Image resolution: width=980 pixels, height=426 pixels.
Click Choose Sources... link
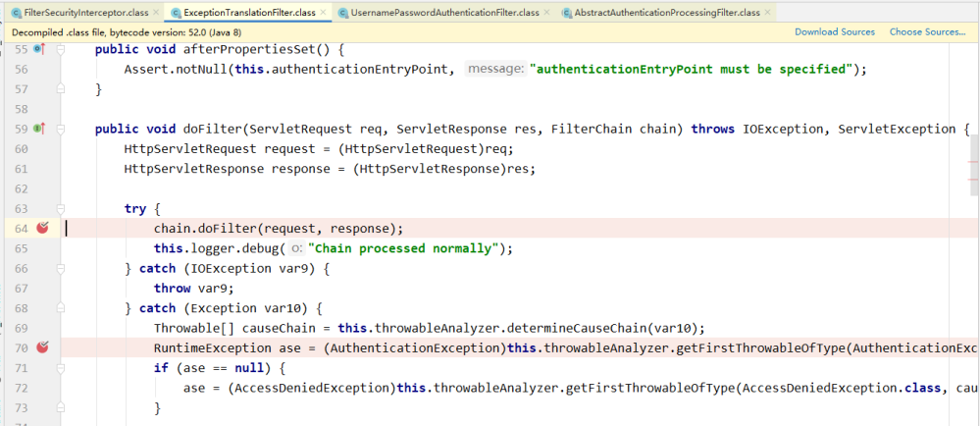(x=927, y=32)
